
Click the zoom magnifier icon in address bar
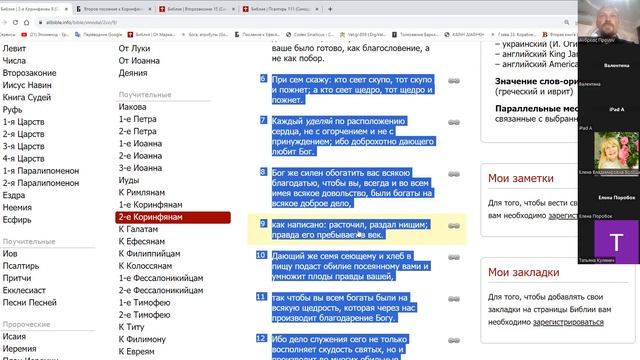click(x=567, y=22)
